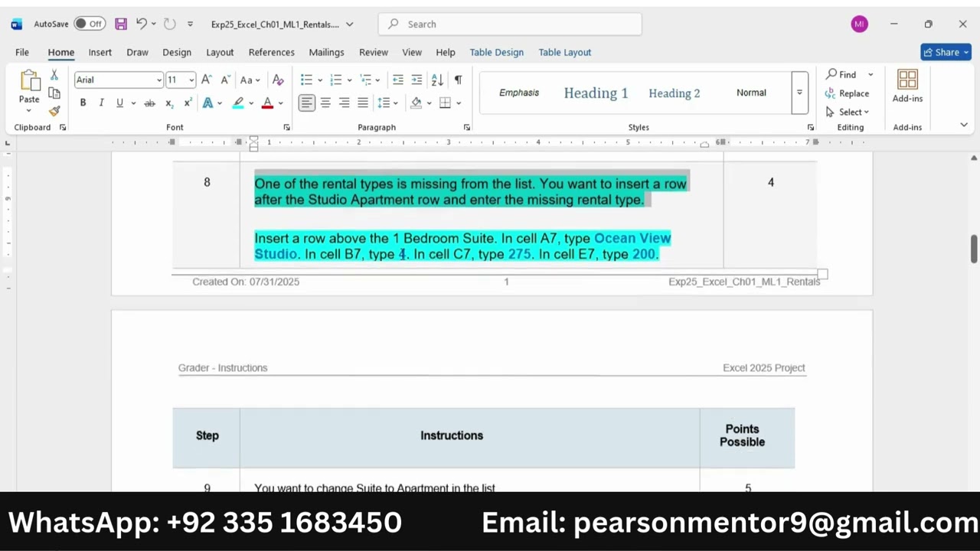Apply paragraph shading fill color
The height and width of the screenshot is (551, 980).
click(416, 103)
